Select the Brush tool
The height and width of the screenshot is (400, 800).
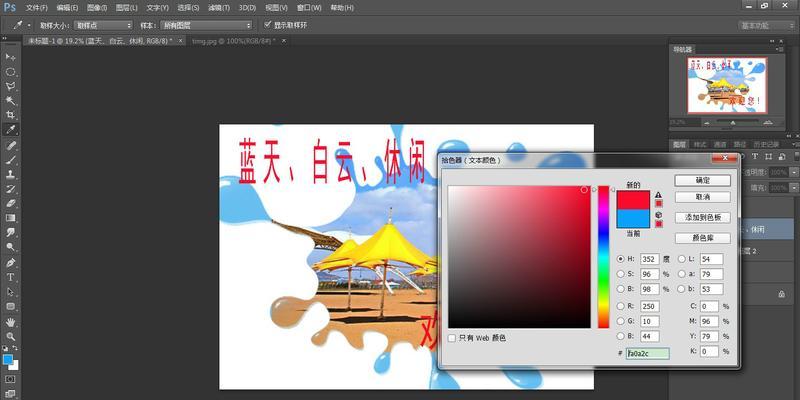coord(10,160)
